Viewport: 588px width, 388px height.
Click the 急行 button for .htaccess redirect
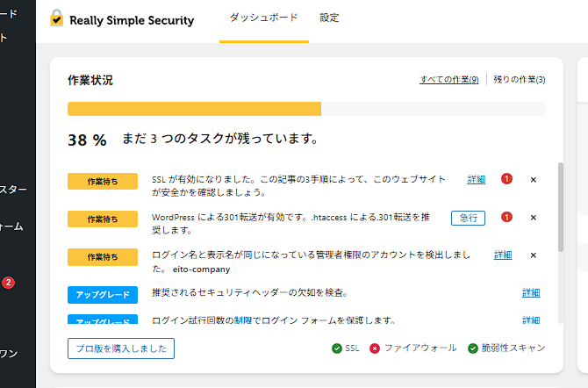pyautogui.click(x=468, y=218)
